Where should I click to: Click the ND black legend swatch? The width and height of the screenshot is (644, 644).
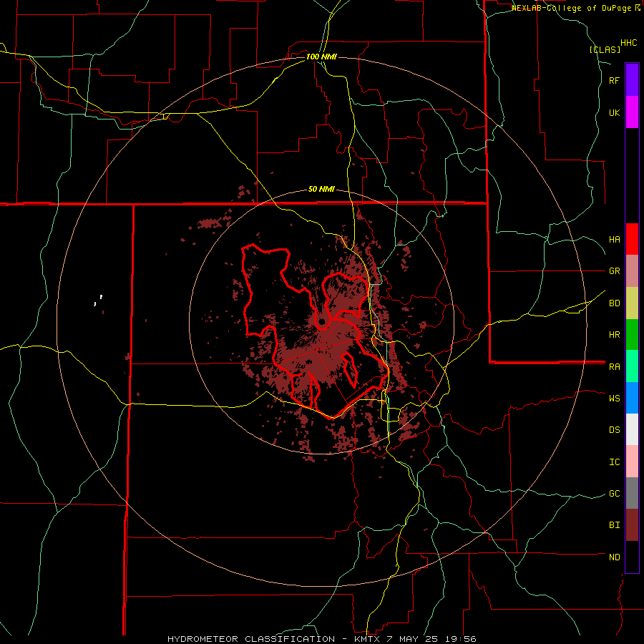pyautogui.click(x=632, y=557)
